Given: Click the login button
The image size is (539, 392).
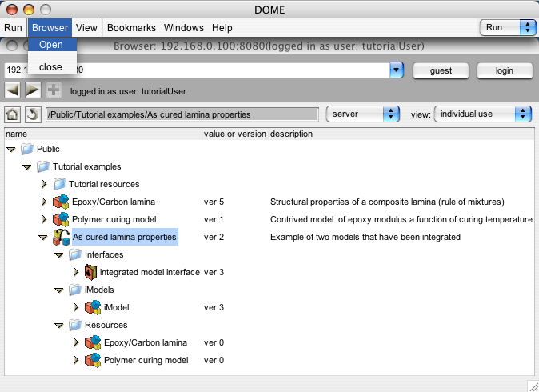Looking at the screenshot, I should click(x=505, y=71).
